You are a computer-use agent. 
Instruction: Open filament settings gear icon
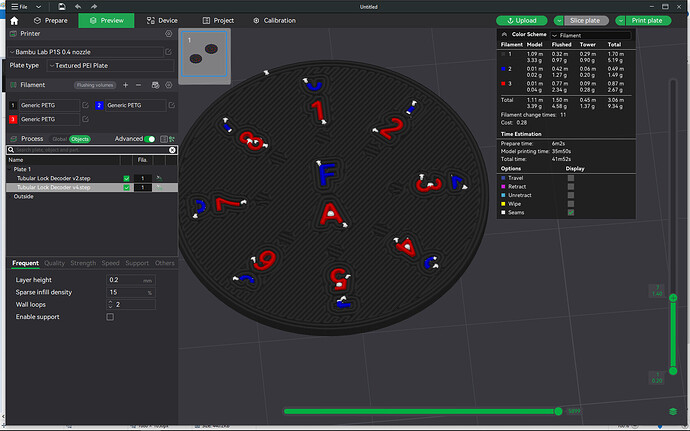point(169,85)
